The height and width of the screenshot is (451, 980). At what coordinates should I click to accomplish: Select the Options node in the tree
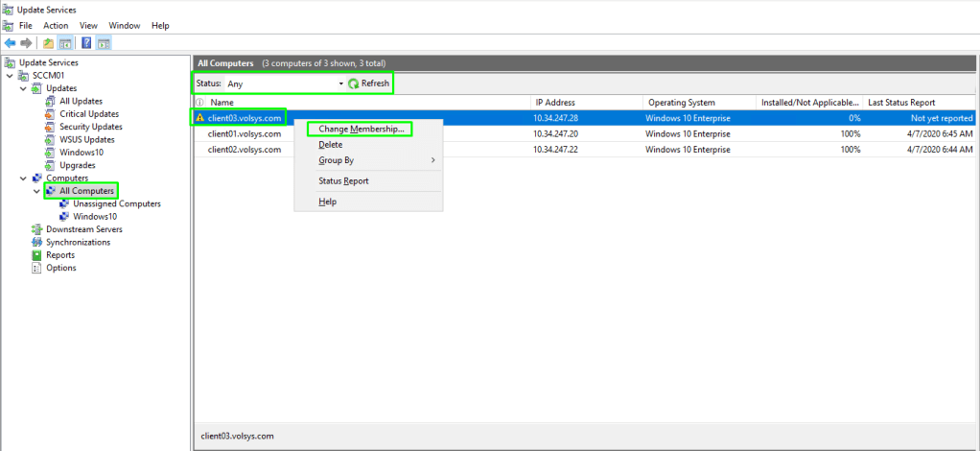coord(60,268)
